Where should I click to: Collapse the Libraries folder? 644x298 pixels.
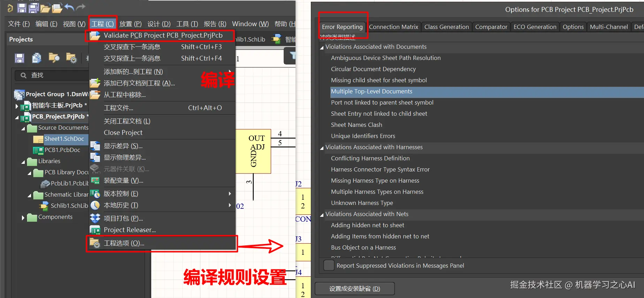[23, 162]
